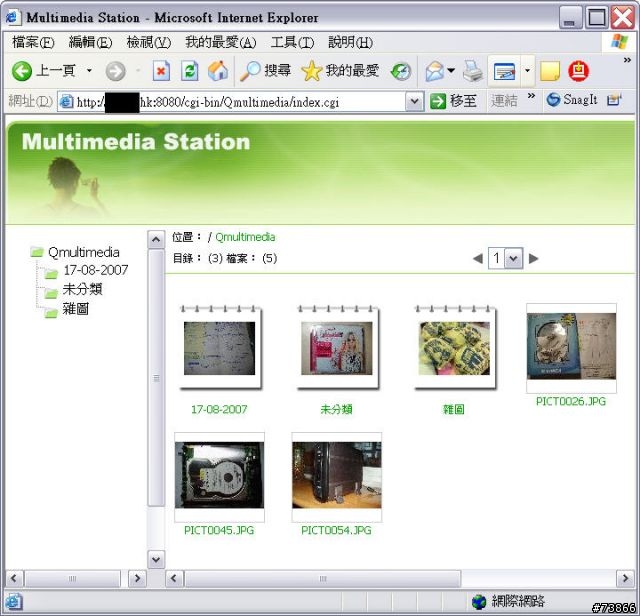Image resolution: width=640 pixels, height=616 pixels.
Task: Click the Print printer icon
Action: pyautogui.click(x=473, y=71)
